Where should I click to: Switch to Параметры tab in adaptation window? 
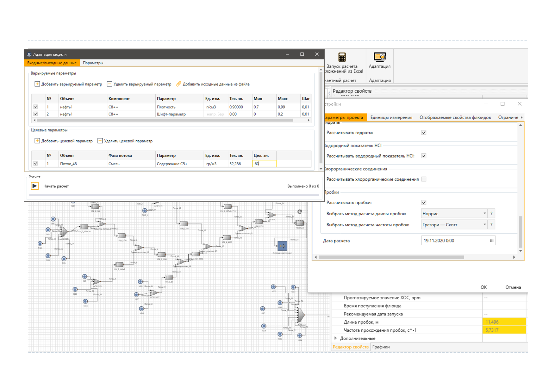click(x=93, y=63)
